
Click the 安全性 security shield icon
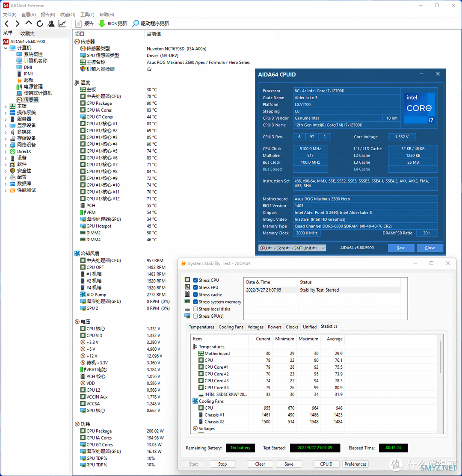click(x=12, y=171)
